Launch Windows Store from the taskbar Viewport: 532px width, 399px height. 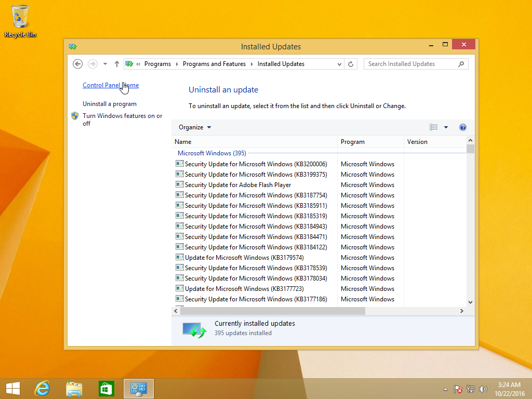pos(106,388)
